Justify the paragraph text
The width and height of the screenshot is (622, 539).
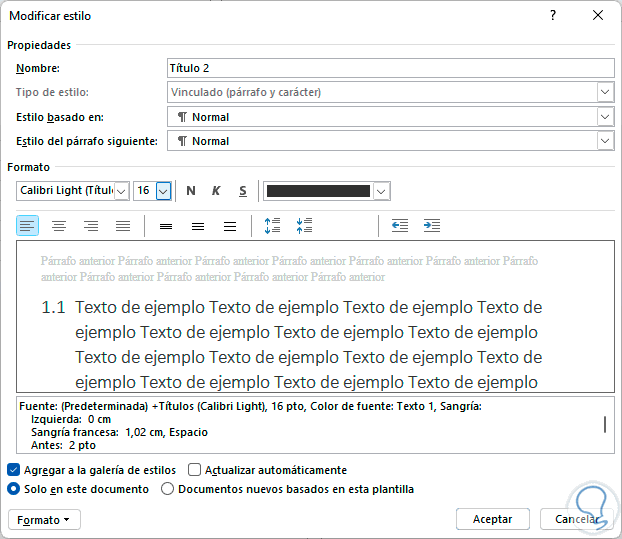coord(123,226)
